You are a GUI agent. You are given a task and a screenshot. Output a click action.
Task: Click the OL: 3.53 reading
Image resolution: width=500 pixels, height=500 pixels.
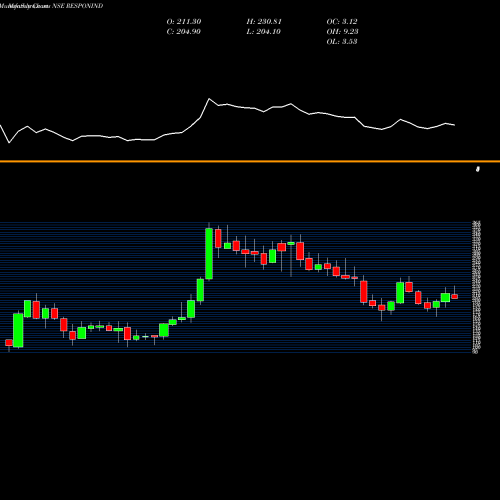click(342, 41)
